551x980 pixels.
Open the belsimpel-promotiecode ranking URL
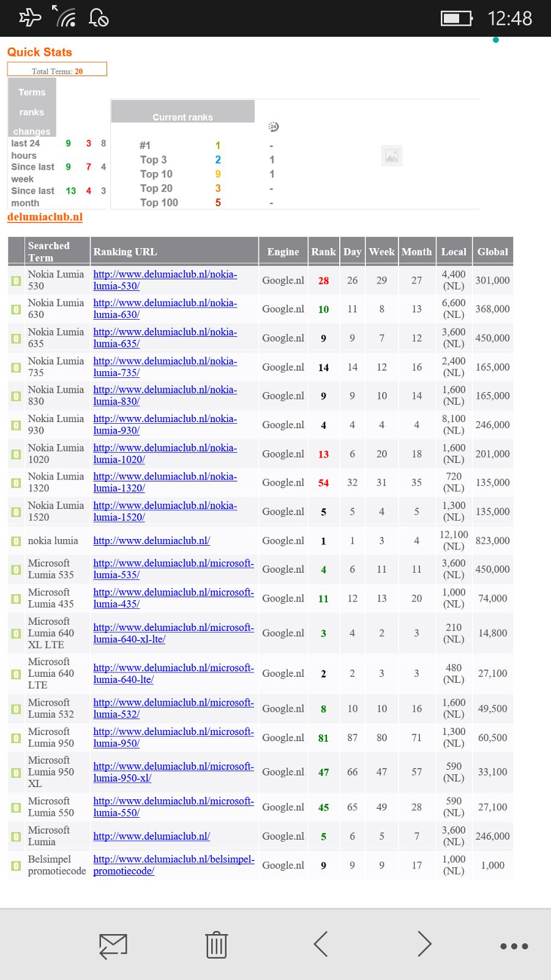(173, 865)
